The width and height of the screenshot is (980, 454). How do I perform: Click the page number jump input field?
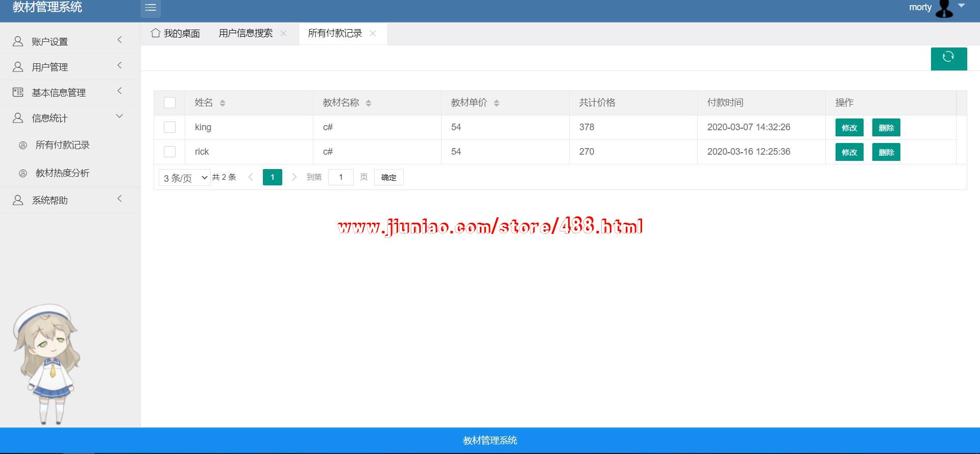[340, 177]
